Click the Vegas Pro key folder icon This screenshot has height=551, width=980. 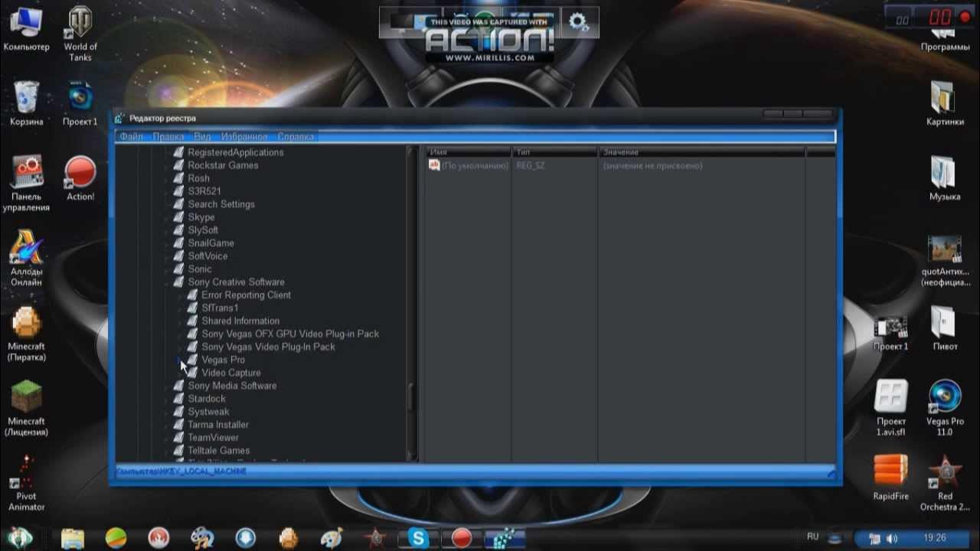click(x=192, y=360)
